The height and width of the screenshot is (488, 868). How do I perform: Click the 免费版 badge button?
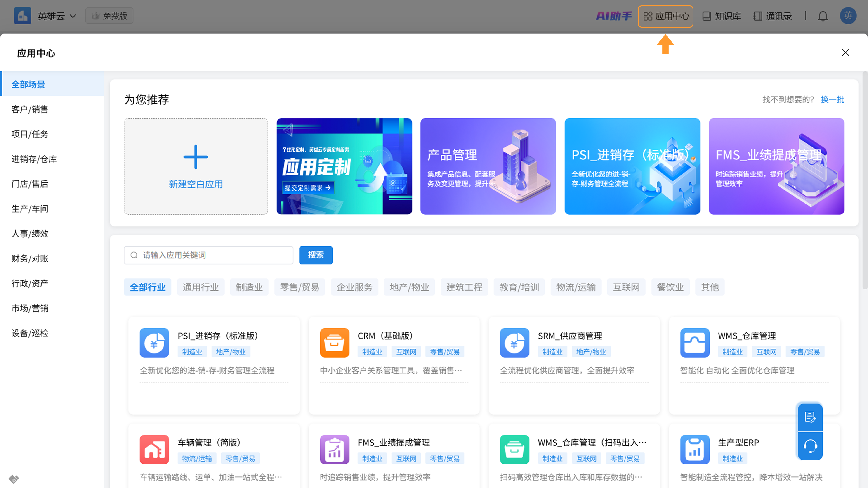[x=109, y=16]
